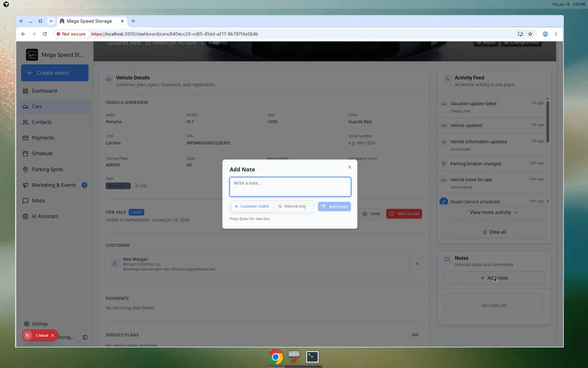Reload the browser page
This screenshot has width=588, height=368.
point(45,34)
